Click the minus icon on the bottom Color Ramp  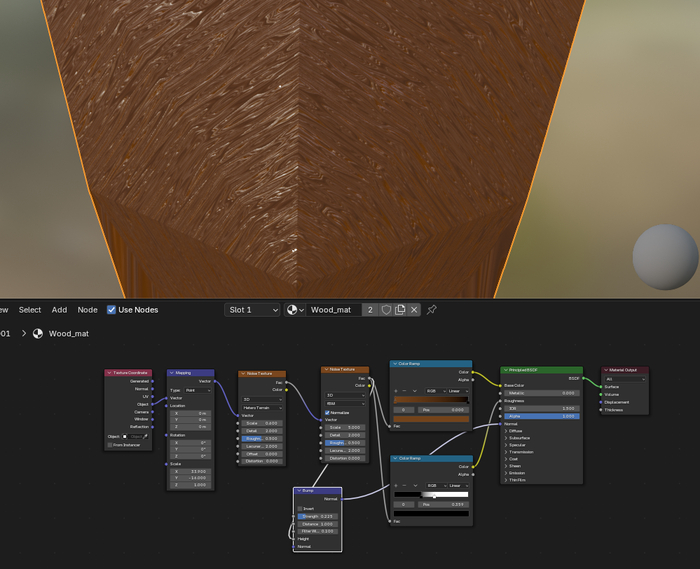[404, 485]
